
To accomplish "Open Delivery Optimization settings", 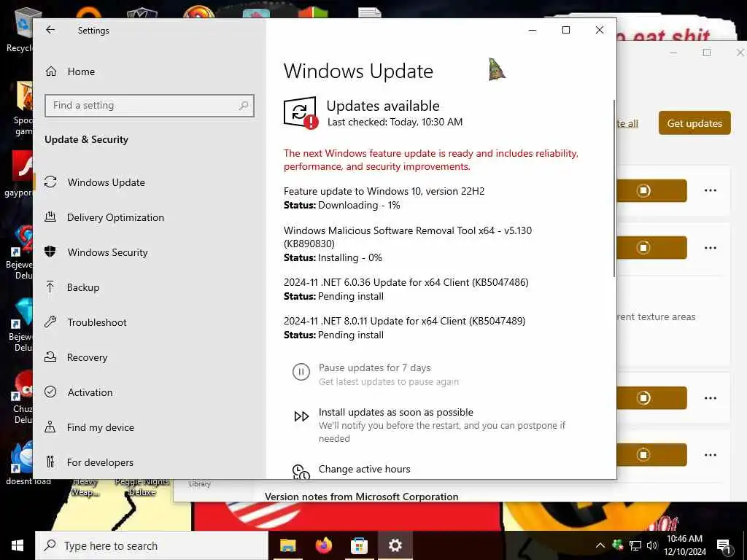I will click(115, 217).
